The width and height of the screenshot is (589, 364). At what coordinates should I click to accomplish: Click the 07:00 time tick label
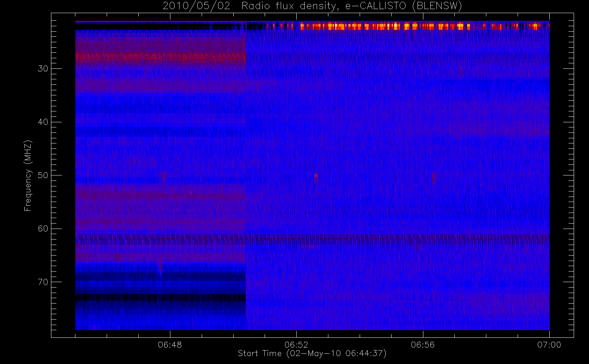[x=549, y=344]
